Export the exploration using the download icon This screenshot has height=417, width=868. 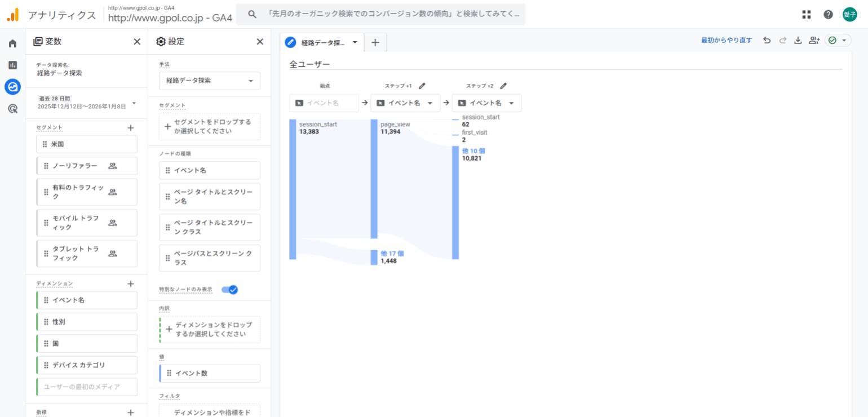tap(798, 40)
